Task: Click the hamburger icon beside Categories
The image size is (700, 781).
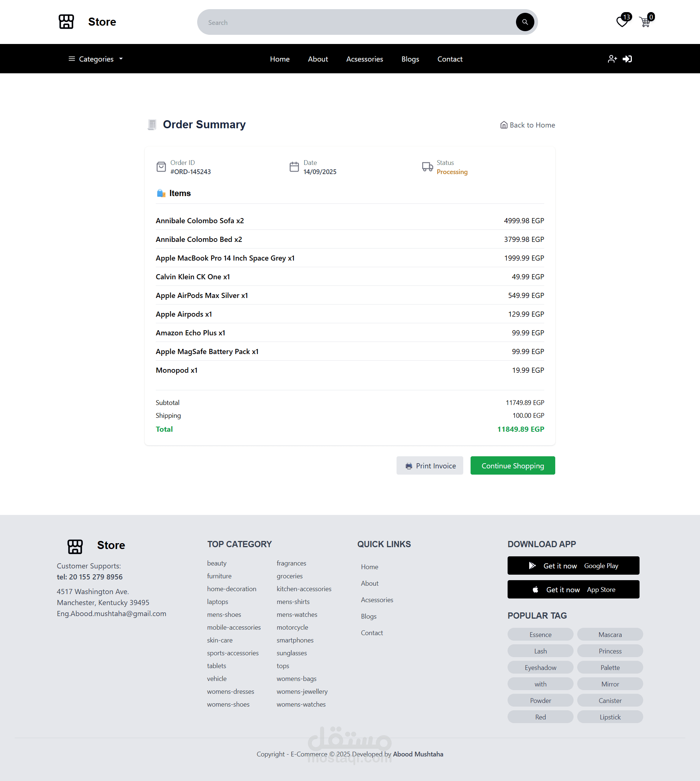Action: click(x=71, y=59)
